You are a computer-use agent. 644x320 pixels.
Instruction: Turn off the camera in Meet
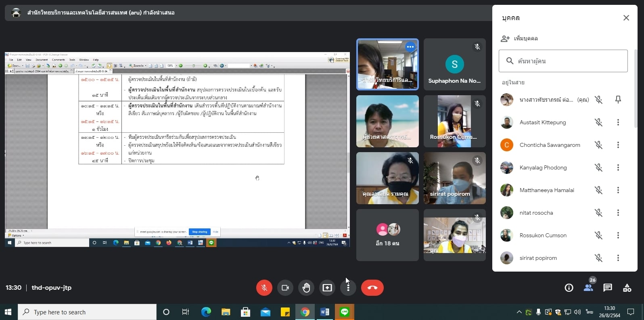pyautogui.click(x=285, y=288)
